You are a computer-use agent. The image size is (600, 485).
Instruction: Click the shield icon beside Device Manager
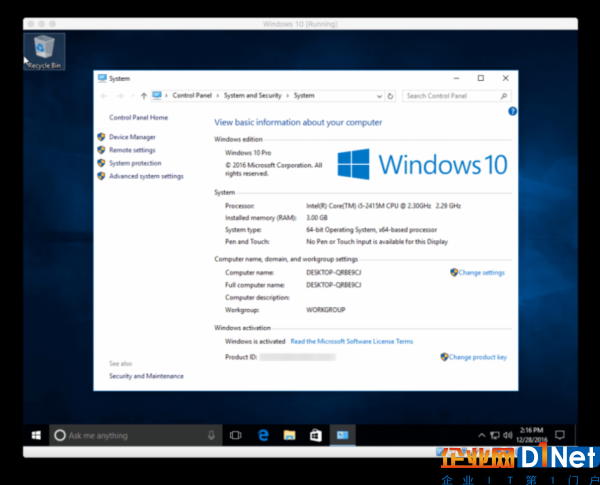click(x=101, y=137)
